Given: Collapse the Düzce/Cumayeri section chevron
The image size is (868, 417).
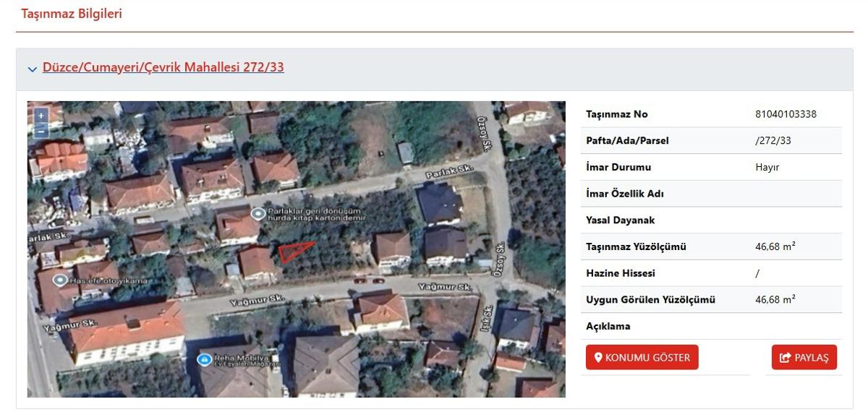Looking at the screenshot, I should click(x=32, y=69).
